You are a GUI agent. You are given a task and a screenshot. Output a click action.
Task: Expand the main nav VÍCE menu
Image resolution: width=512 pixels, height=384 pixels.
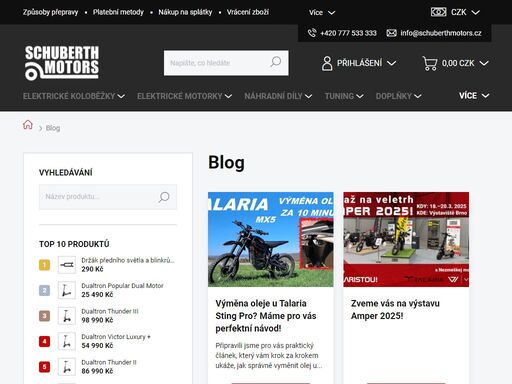(474, 96)
